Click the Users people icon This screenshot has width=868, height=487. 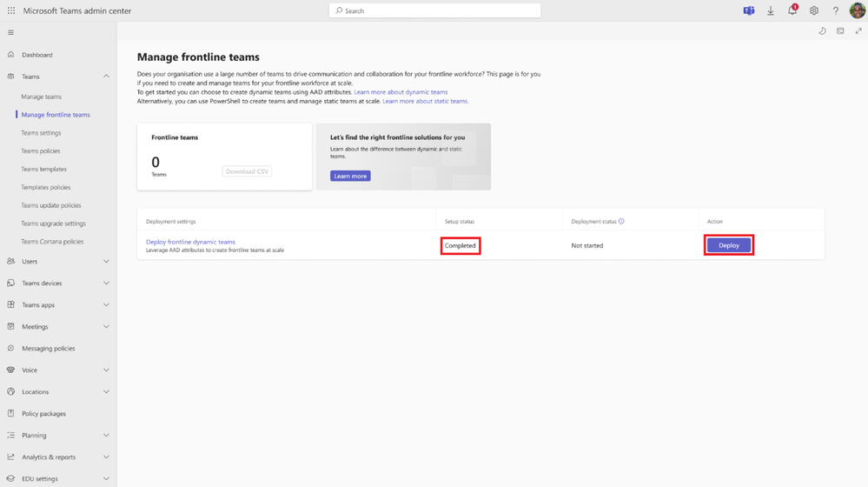[x=10, y=261]
